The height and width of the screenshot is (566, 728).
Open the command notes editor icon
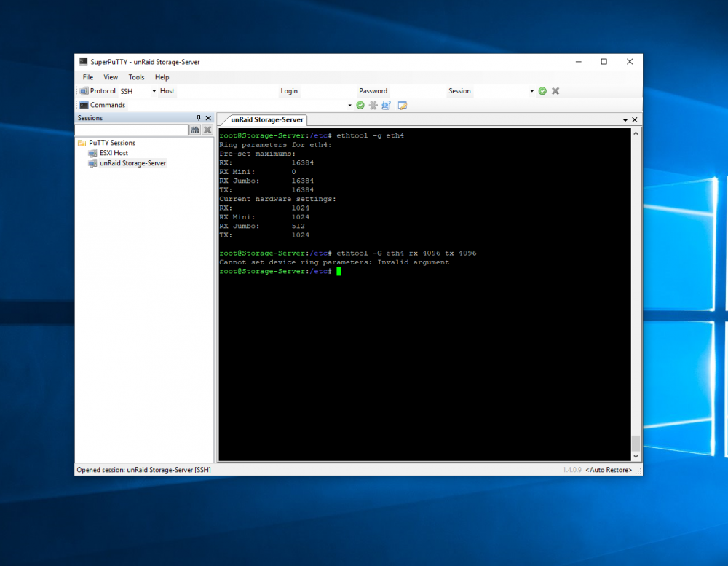tap(403, 106)
